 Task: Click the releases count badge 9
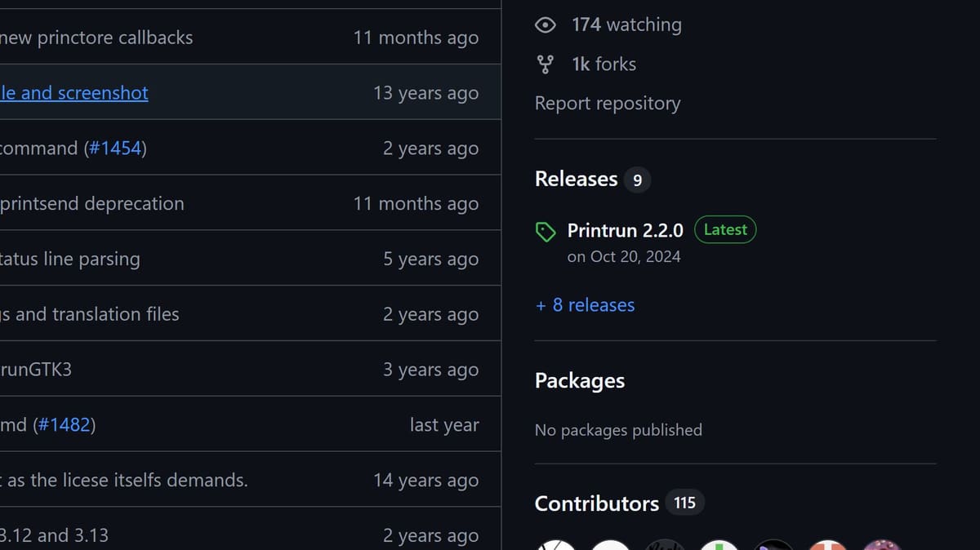coord(637,180)
